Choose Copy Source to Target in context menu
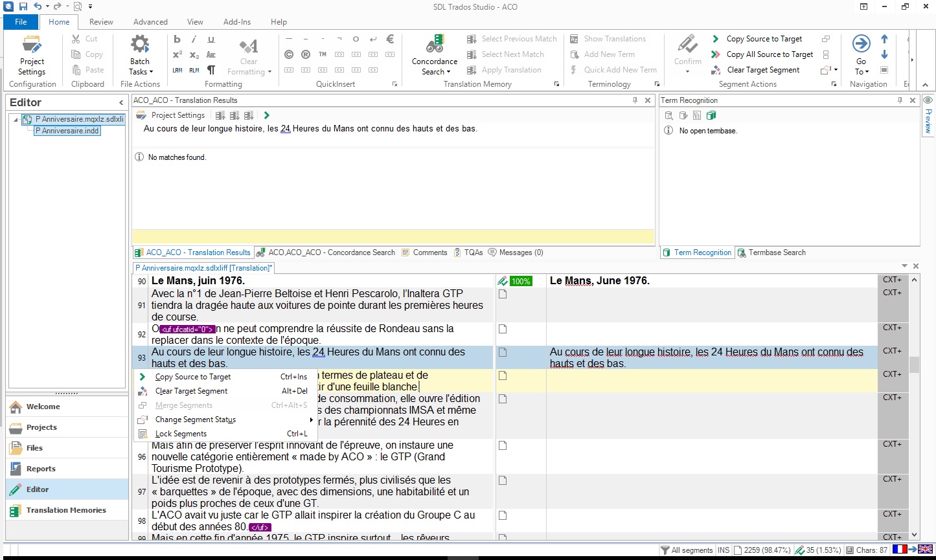Viewport: 936px width, 560px height. point(225,377)
